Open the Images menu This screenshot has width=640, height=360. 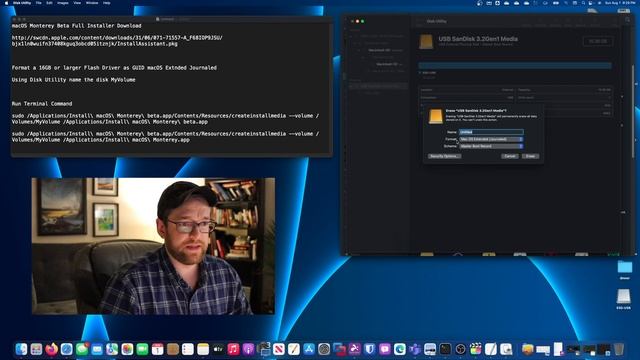click(x=63, y=3)
